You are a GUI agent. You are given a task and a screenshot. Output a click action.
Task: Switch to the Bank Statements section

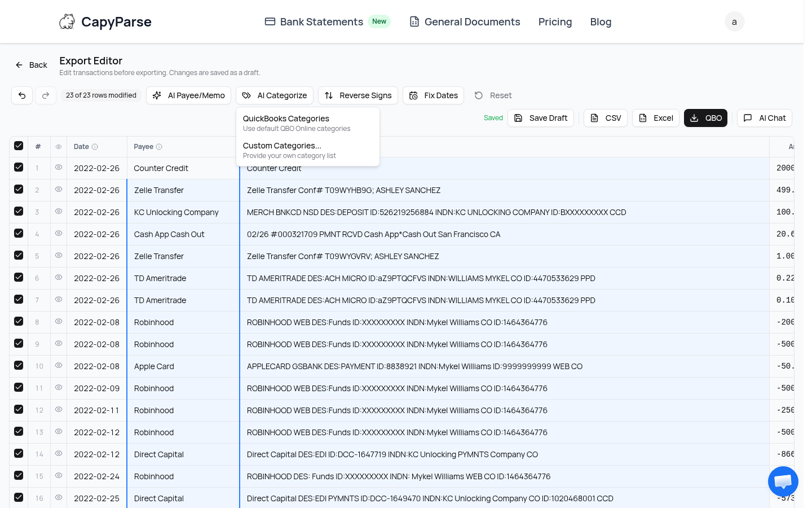(x=321, y=22)
